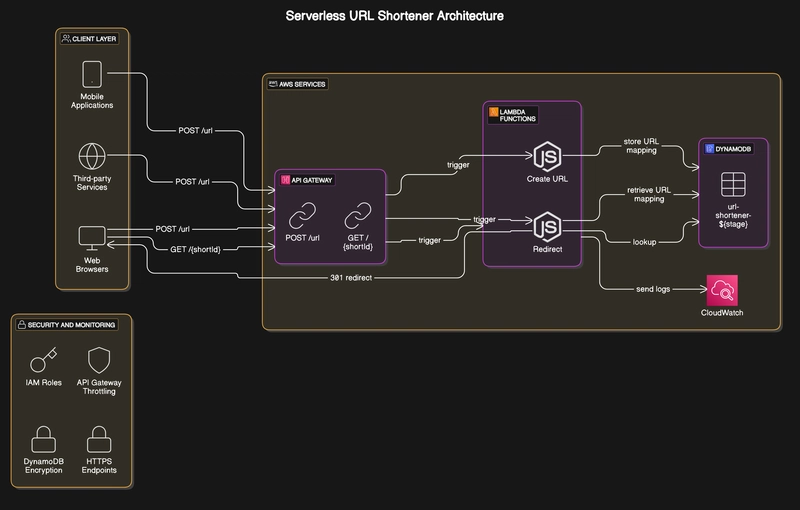The image size is (800, 510).
Task: Click the 'API Gateway Throttling' label text
Action: click(99, 387)
